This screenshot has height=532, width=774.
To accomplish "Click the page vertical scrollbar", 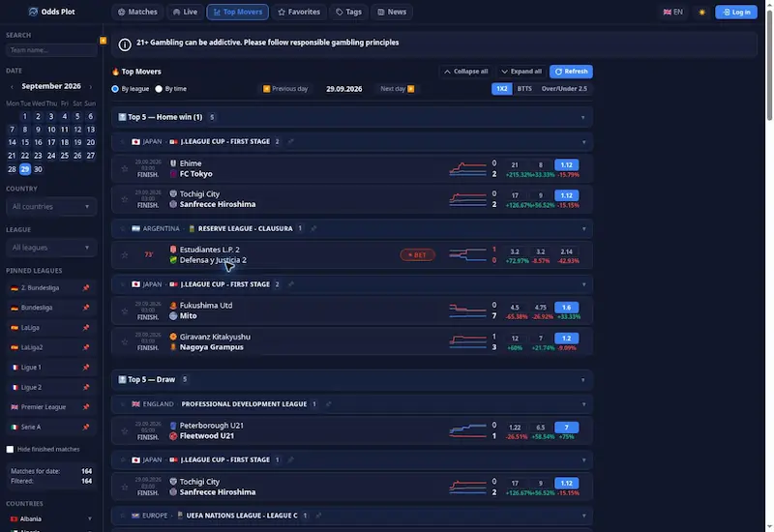I will tap(769, 64).
